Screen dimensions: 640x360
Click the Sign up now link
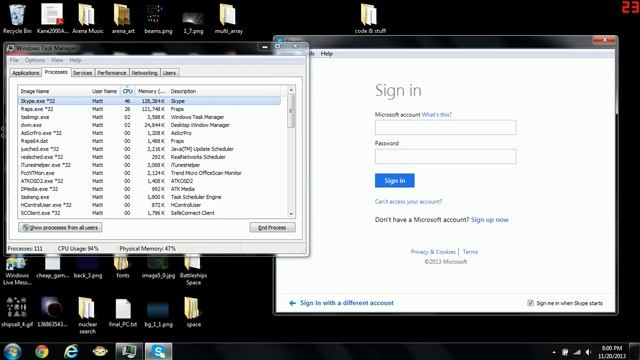(490, 220)
